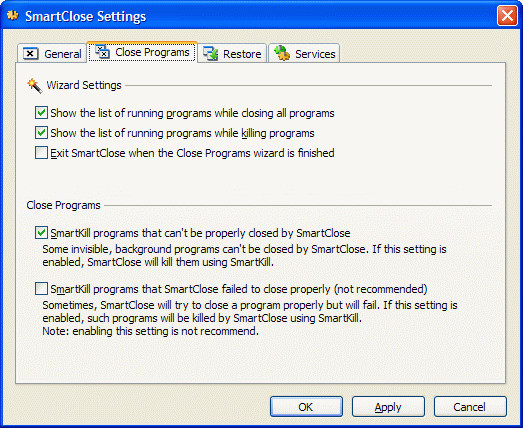The width and height of the screenshot is (523, 428).
Task: Click the 'Sometimes, SmartClose will try' description
Action: pyautogui.click(x=249, y=312)
